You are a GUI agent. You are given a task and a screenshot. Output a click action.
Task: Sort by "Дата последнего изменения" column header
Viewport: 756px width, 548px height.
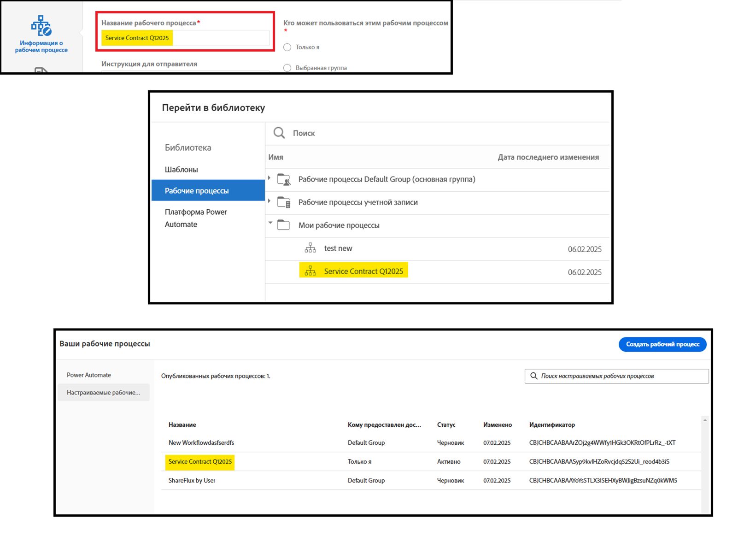(548, 157)
